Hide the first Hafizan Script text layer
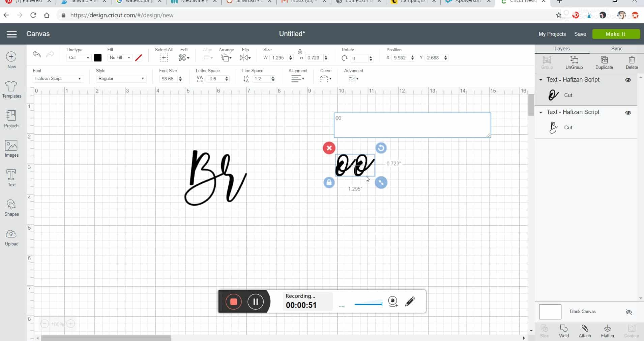The image size is (644, 341). click(x=628, y=80)
